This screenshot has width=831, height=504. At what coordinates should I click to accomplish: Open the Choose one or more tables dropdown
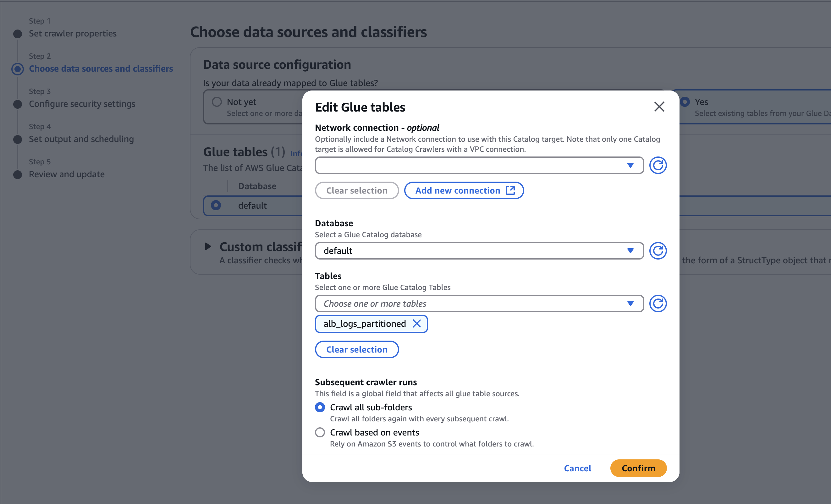click(472, 304)
